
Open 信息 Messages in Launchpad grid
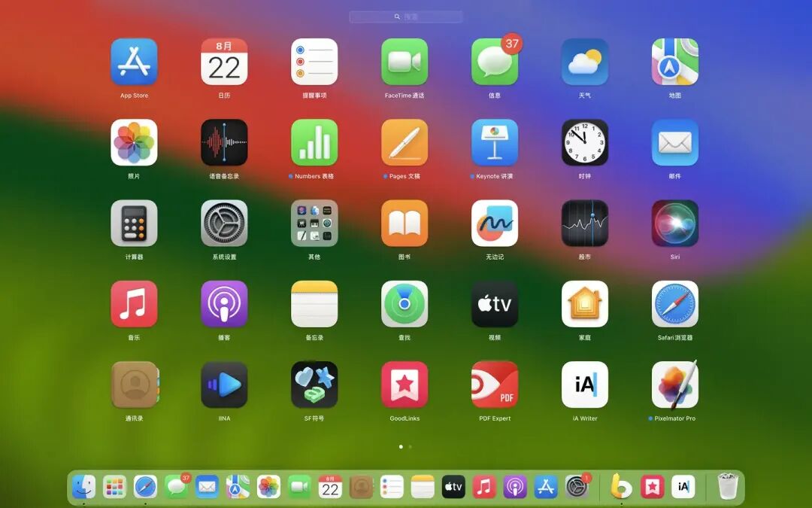495,62
